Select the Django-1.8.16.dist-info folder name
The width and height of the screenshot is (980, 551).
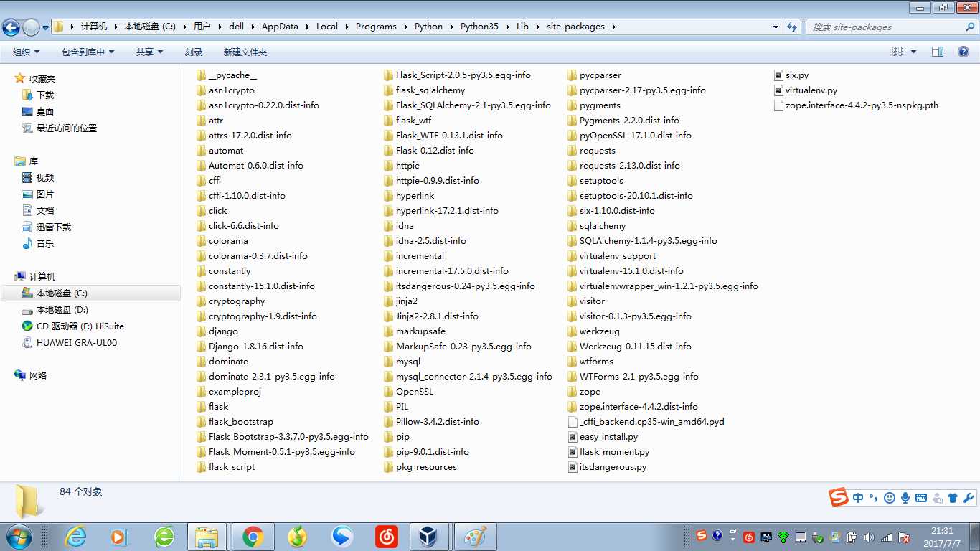256,347
